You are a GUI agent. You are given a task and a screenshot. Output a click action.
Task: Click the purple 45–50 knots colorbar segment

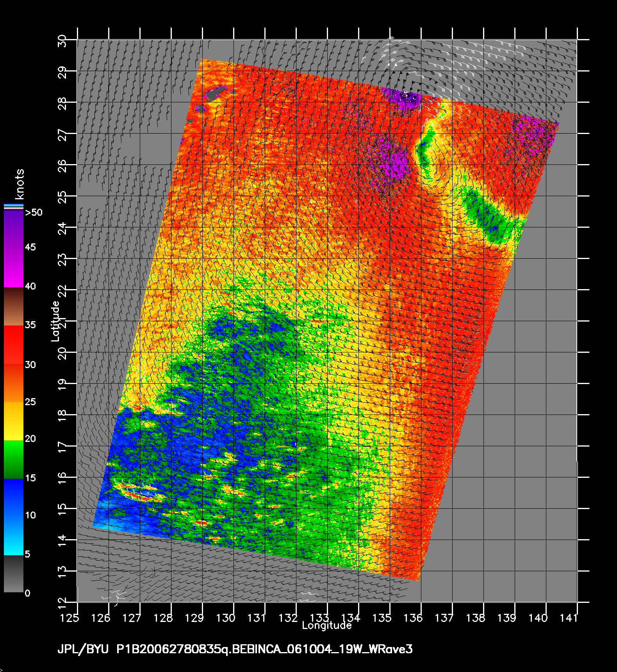14,230
